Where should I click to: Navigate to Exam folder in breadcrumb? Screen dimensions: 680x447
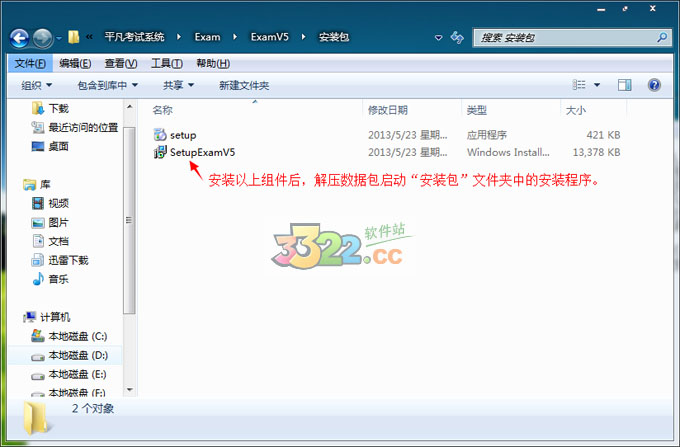tap(207, 37)
